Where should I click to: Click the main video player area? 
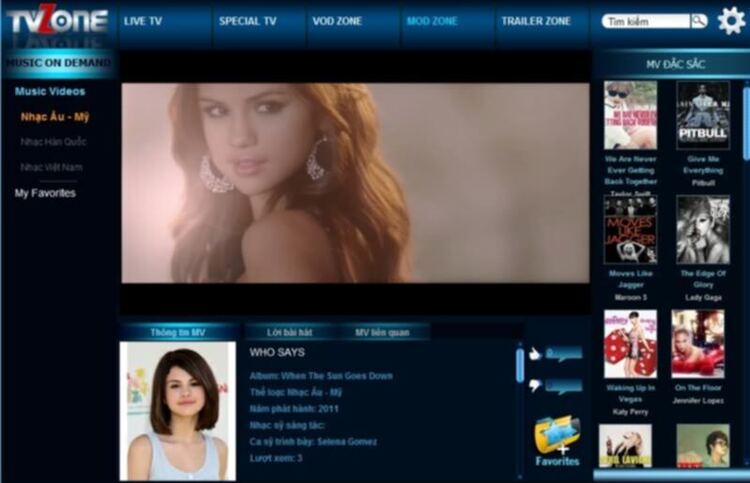pos(355,183)
